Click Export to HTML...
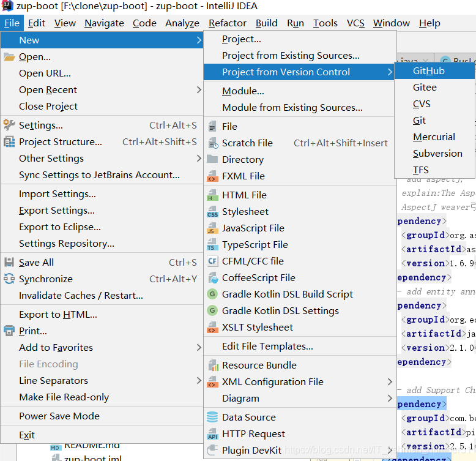476x461 pixels. pos(102,314)
